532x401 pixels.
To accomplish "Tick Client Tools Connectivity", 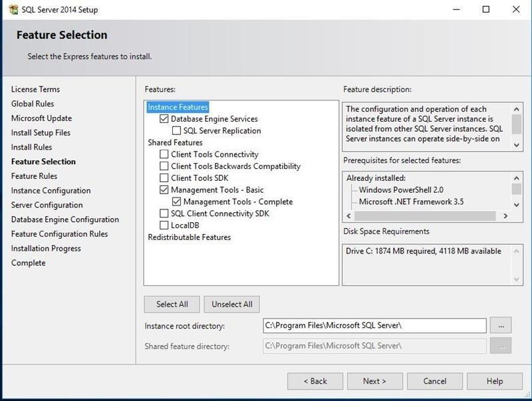I will tap(164, 154).
